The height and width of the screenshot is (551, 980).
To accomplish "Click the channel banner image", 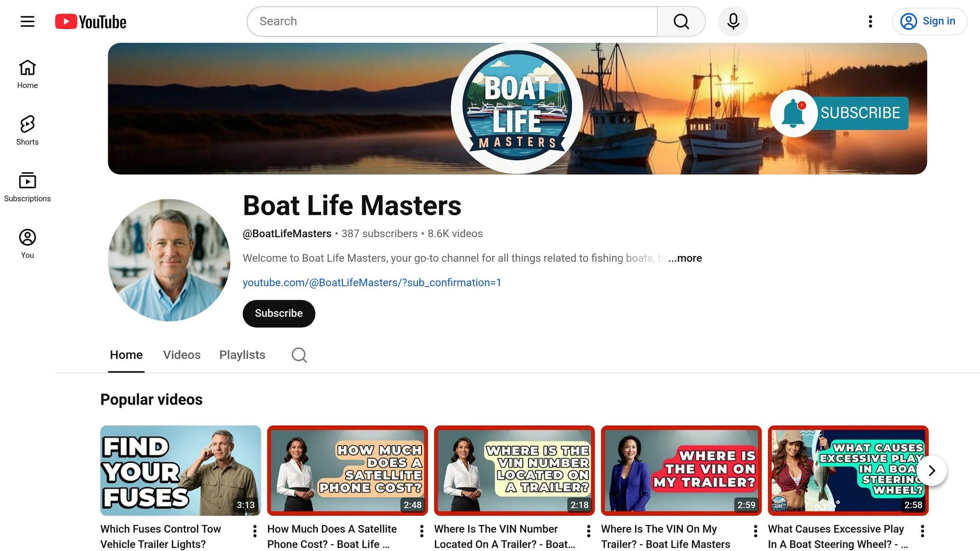I will pos(517,109).
